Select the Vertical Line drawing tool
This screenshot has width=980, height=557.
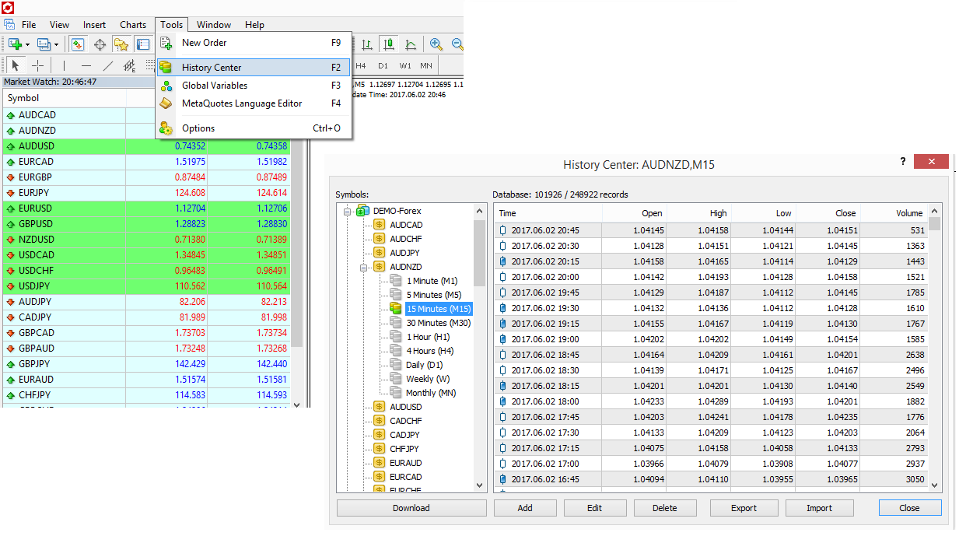tap(64, 66)
